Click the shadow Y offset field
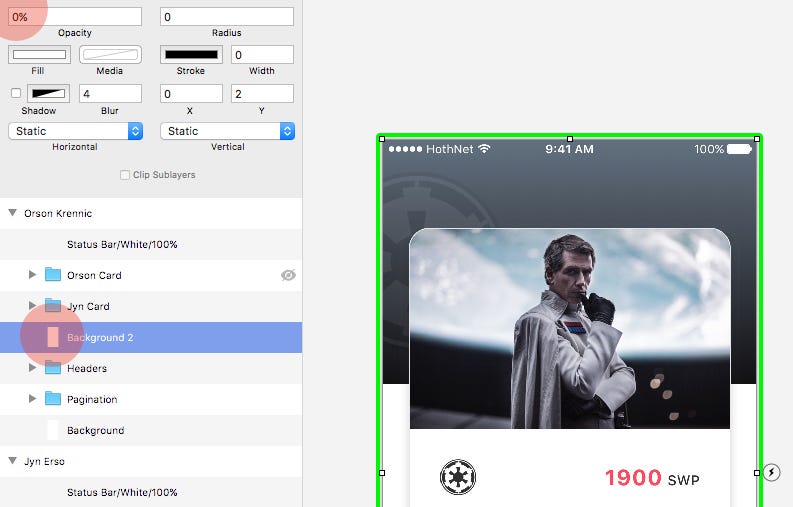Image resolution: width=793 pixels, height=507 pixels. pyautogui.click(x=262, y=94)
